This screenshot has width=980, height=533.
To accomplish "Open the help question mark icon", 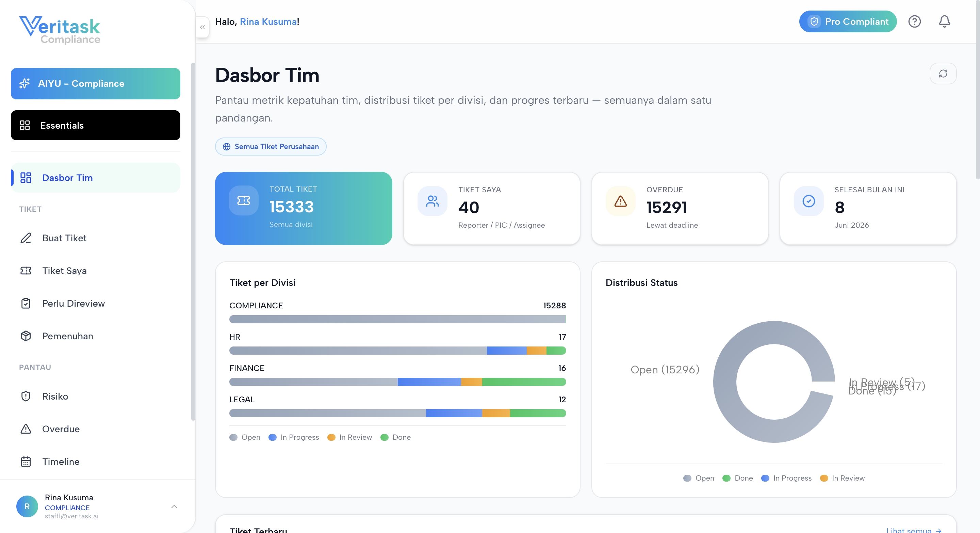I will (914, 21).
